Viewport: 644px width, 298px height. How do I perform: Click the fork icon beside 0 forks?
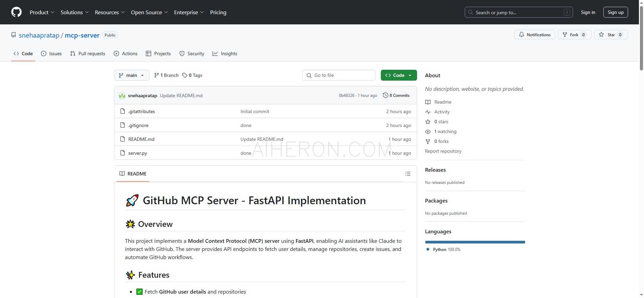pos(428,141)
